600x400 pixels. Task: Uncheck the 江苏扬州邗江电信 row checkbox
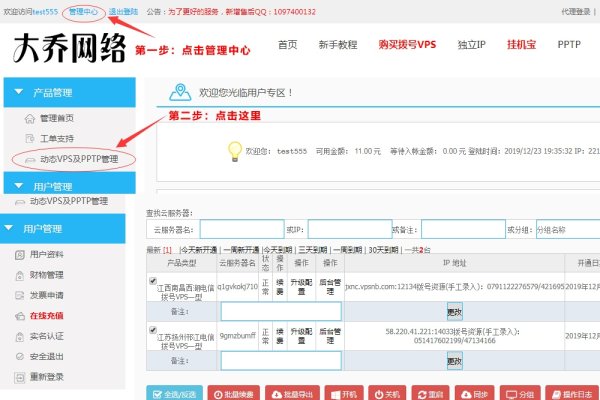pyautogui.click(x=153, y=330)
